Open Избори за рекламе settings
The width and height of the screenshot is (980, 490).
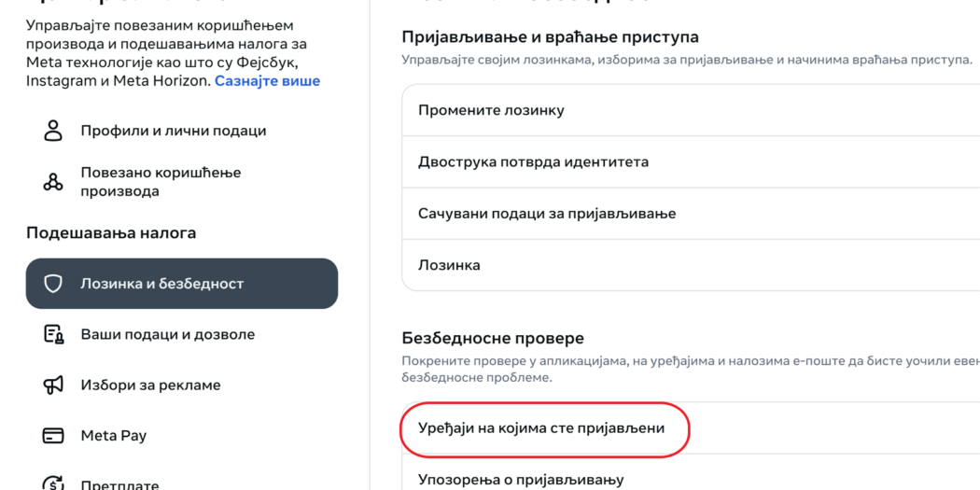[150, 385]
